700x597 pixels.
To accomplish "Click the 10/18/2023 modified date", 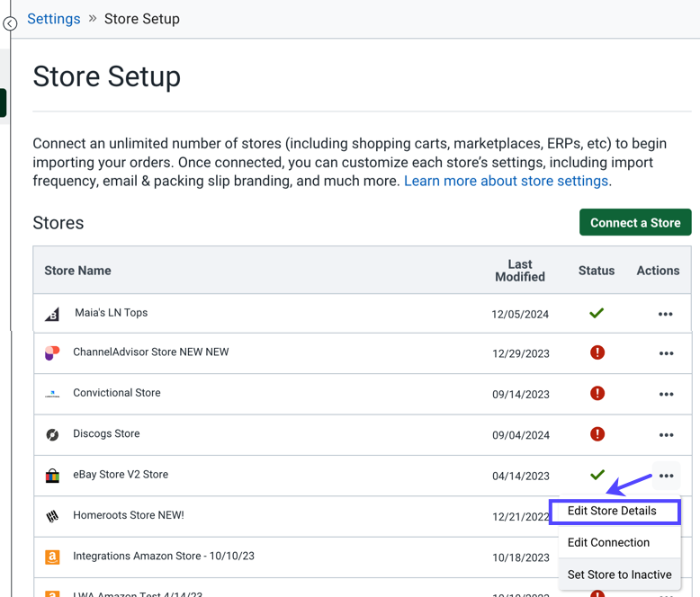I will 521,557.
